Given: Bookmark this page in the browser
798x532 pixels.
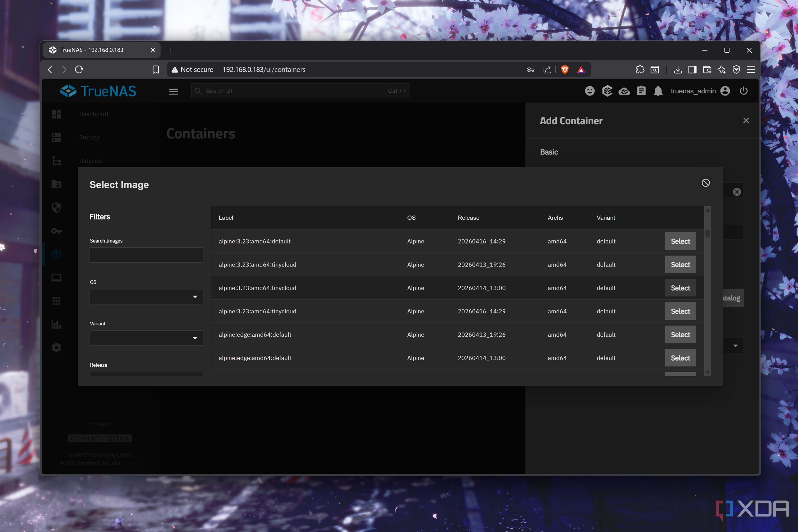Looking at the screenshot, I should click(x=156, y=70).
